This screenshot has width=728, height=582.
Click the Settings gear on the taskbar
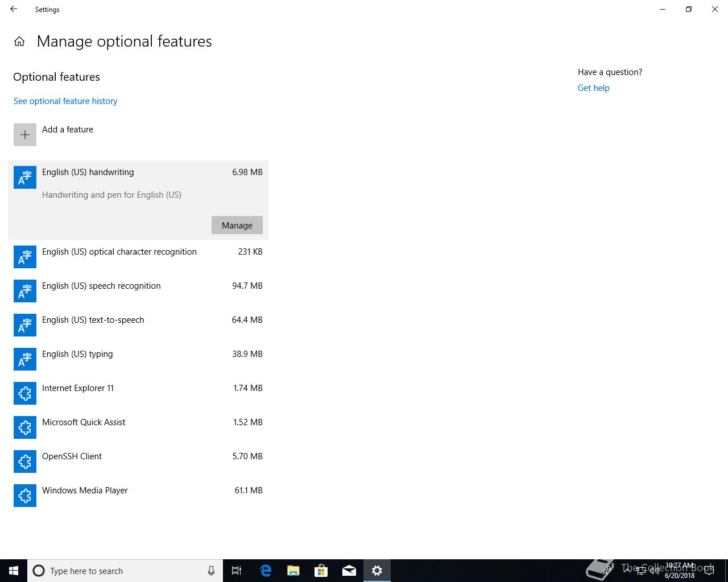pyautogui.click(x=377, y=571)
